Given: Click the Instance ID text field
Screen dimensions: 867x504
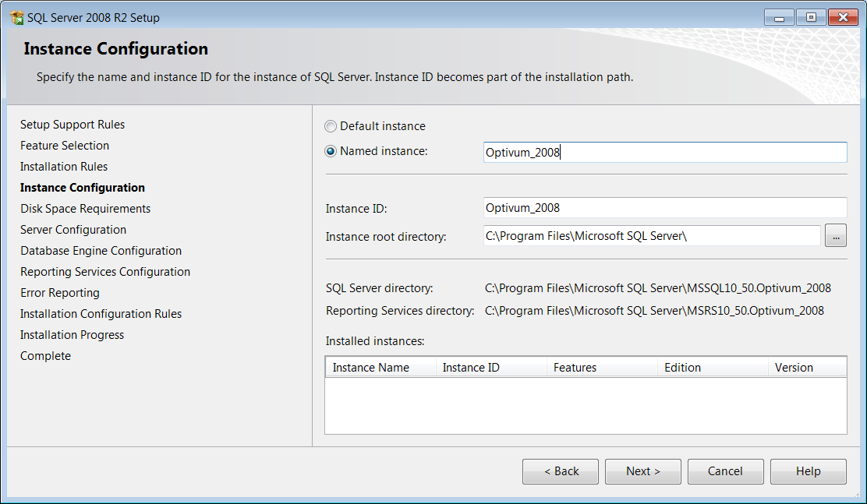Looking at the screenshot, I should tap(665, 208).
